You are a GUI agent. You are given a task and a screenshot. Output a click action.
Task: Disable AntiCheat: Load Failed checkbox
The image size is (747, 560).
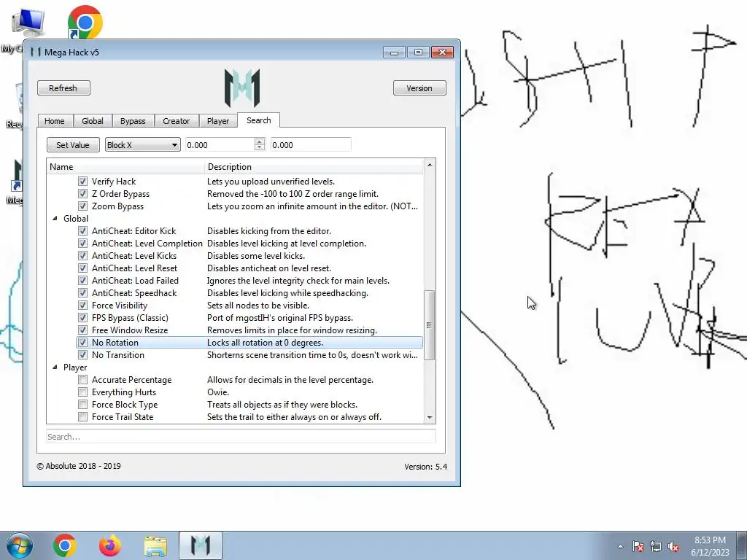[x=83, y=281]
